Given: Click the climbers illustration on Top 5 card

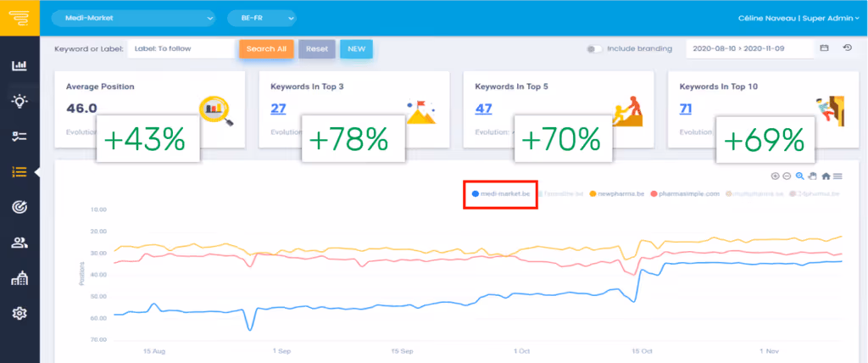Looking at the screenshot, I should click(x=627, y=111).
